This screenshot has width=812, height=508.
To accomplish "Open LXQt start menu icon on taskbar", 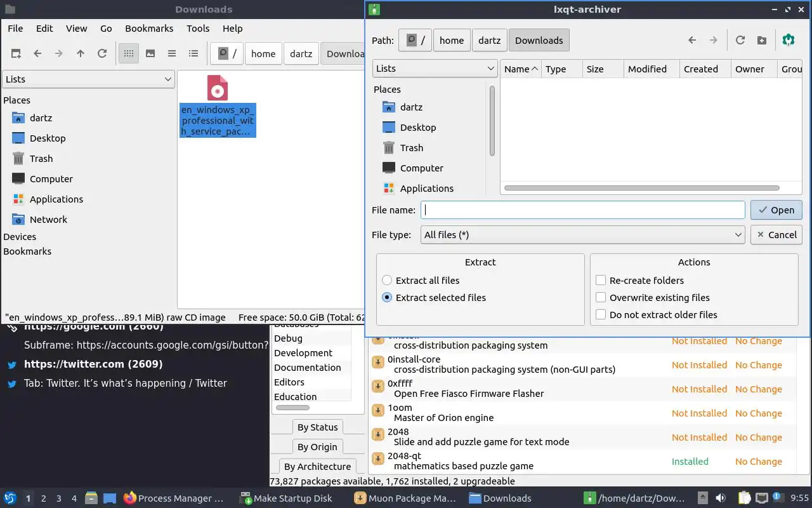I will pyautogui.click(x=10, y=498).
